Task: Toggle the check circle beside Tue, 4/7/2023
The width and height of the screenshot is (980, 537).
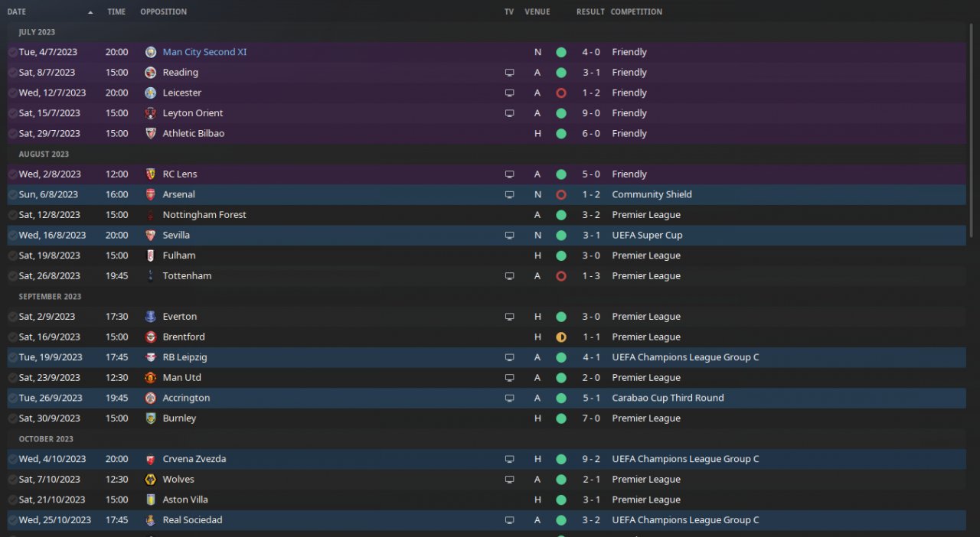Action: click(12, 52)
